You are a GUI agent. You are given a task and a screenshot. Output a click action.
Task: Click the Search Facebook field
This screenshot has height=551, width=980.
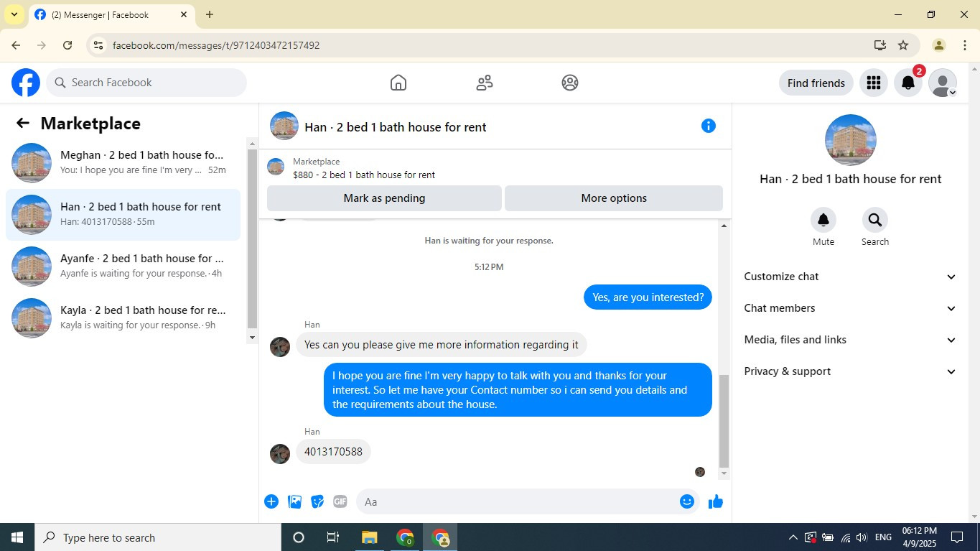(146, 83)
